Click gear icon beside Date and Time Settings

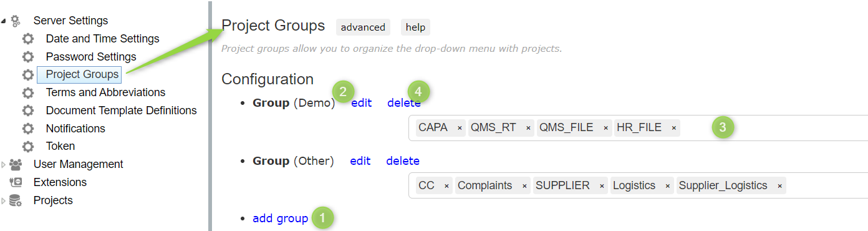(28, 39)
